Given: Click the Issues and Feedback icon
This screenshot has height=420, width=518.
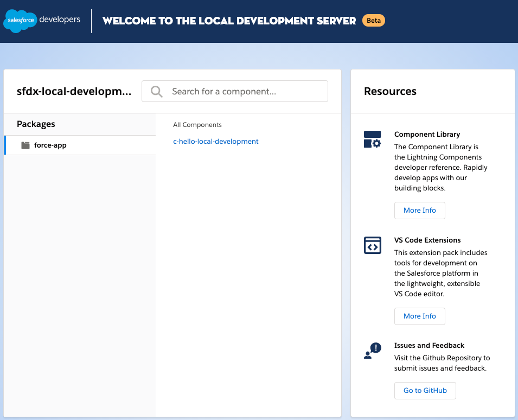Looking at the screenshot, I should 372,351.
